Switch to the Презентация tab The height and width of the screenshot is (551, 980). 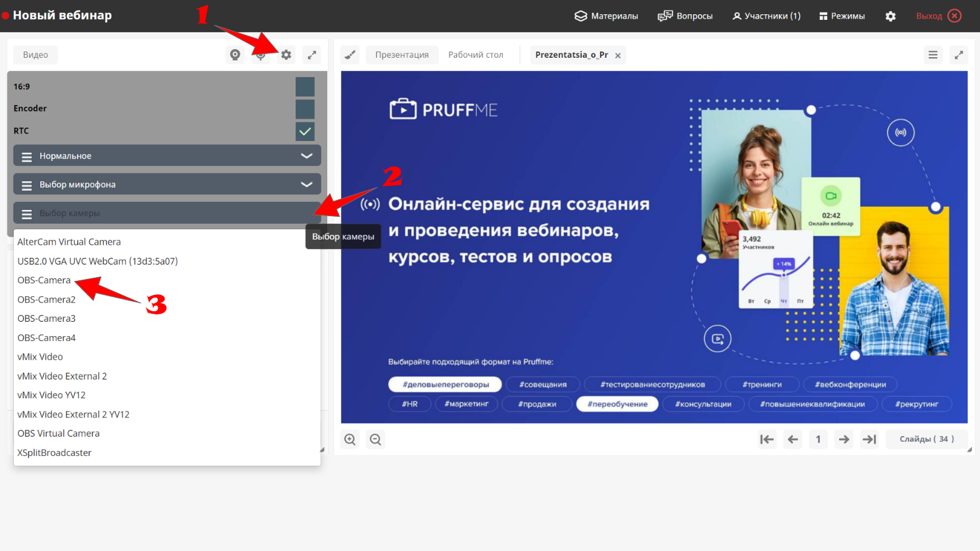(402, 55)
